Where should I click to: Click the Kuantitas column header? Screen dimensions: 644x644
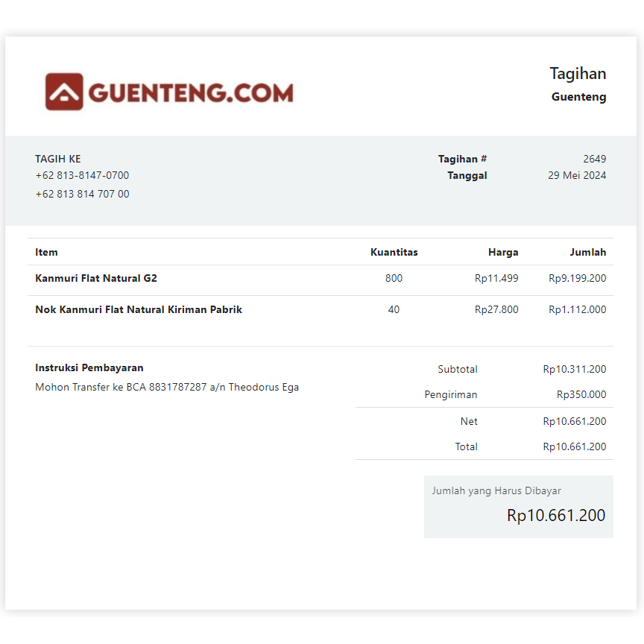pos(394,252)
